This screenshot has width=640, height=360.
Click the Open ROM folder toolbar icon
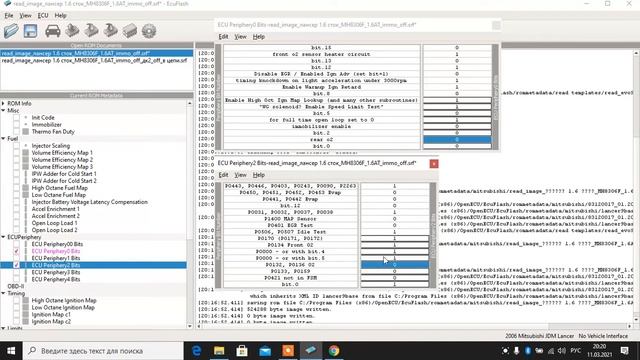coord(11,31)
